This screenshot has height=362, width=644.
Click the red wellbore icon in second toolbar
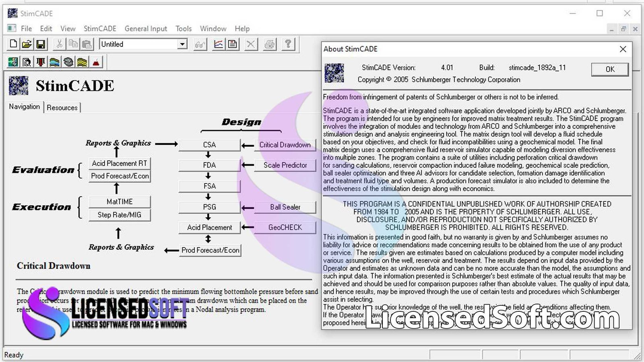tap(41, 62)
